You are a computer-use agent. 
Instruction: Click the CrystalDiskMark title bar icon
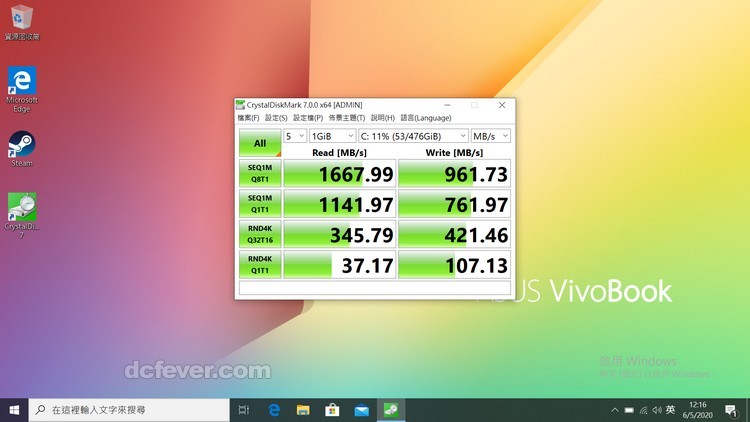[241, 105]
